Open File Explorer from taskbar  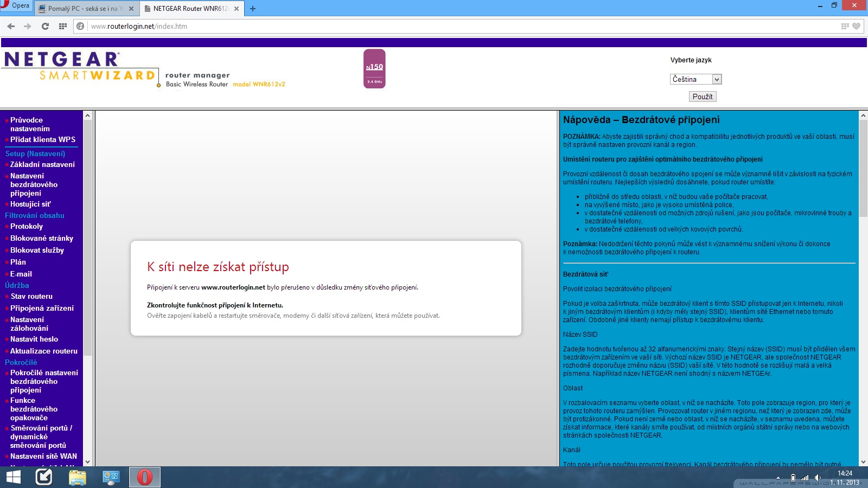[78, 477]
